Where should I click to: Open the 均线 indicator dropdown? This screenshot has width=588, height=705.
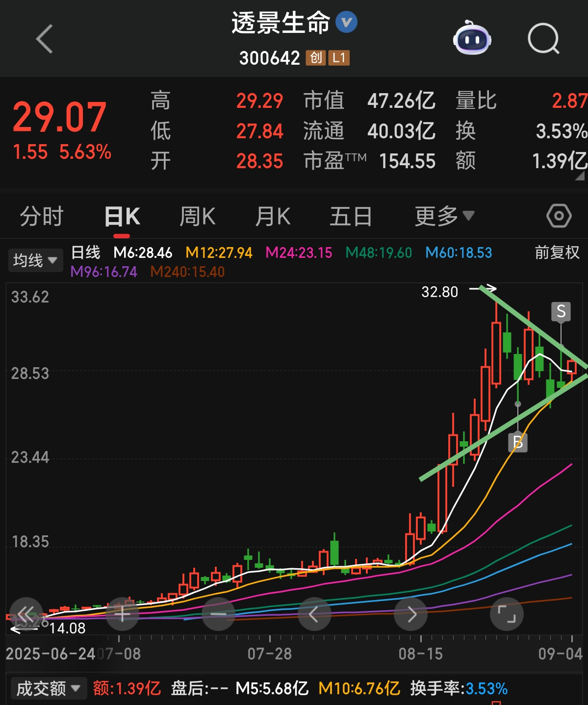(x=35, y=260)
